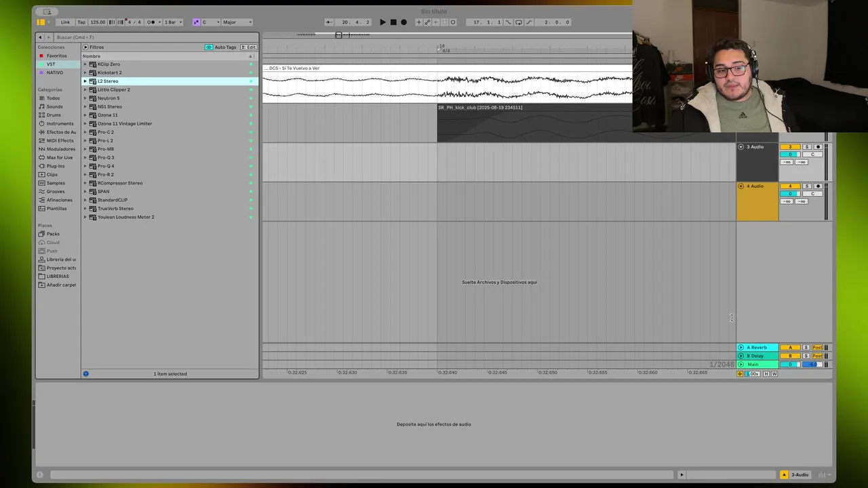Toggle Auto Tags eye icon
Image resolution: width=868 pixels, height=488 pixels.
pos(209,47)
